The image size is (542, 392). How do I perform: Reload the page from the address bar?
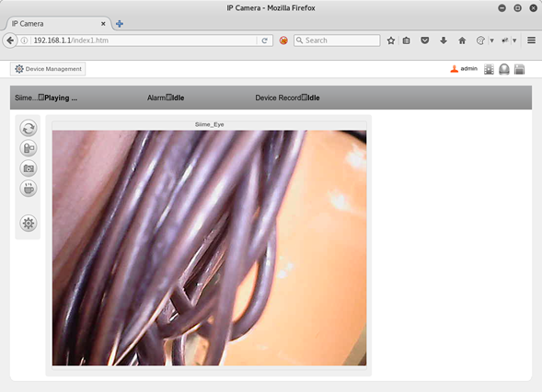point(264,40)
